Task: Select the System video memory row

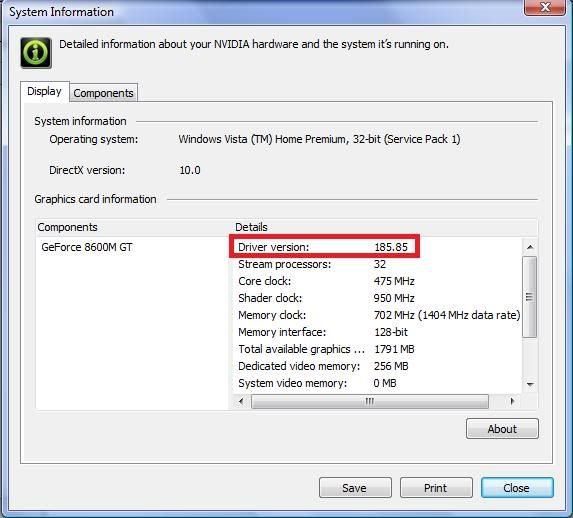Action: 377,383
